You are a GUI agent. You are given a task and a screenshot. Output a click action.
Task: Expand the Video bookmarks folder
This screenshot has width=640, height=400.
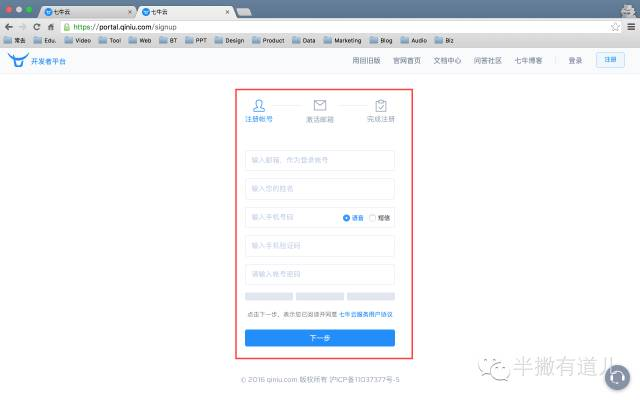pos(77,41)
